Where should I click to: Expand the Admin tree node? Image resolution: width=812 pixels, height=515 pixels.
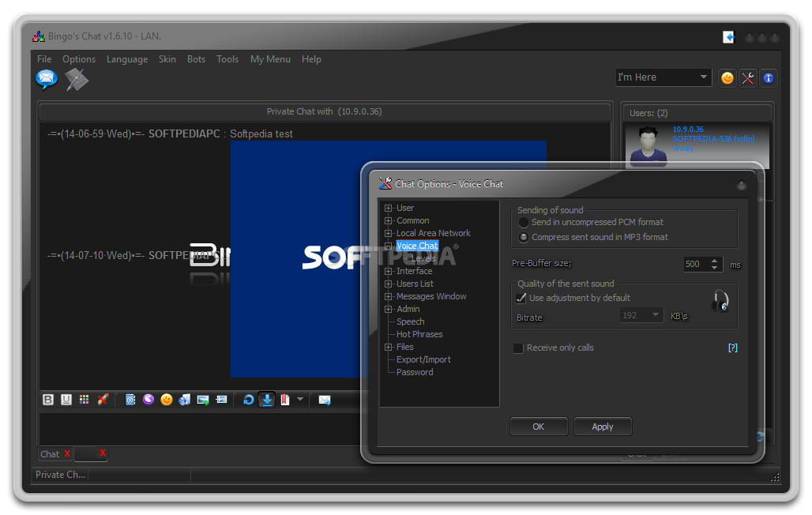[389, 310]
